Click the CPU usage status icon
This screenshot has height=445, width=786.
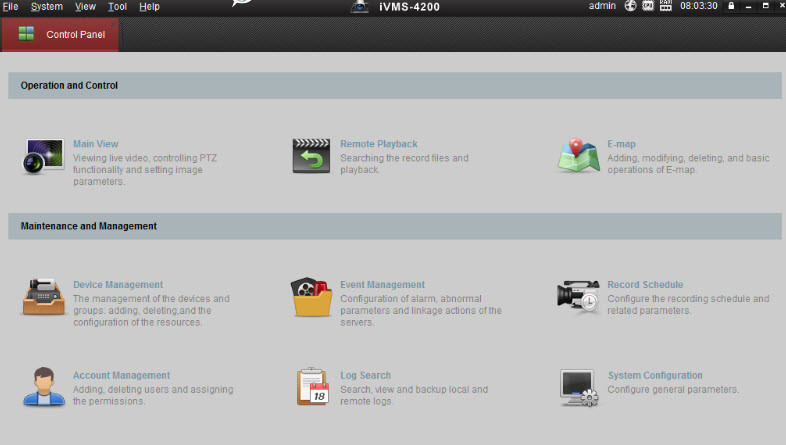tap(648, 6)
